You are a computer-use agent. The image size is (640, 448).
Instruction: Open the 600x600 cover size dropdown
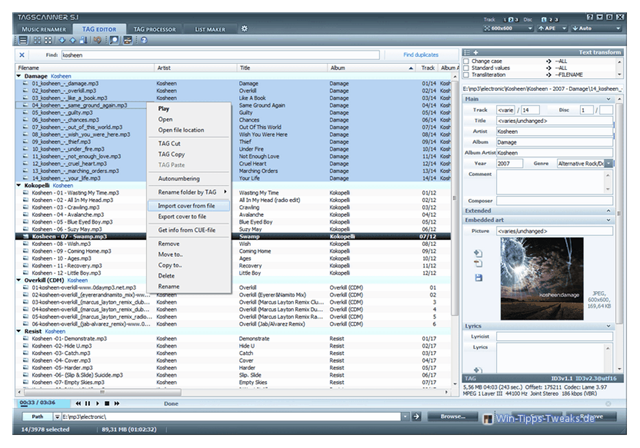coord(509,29)
